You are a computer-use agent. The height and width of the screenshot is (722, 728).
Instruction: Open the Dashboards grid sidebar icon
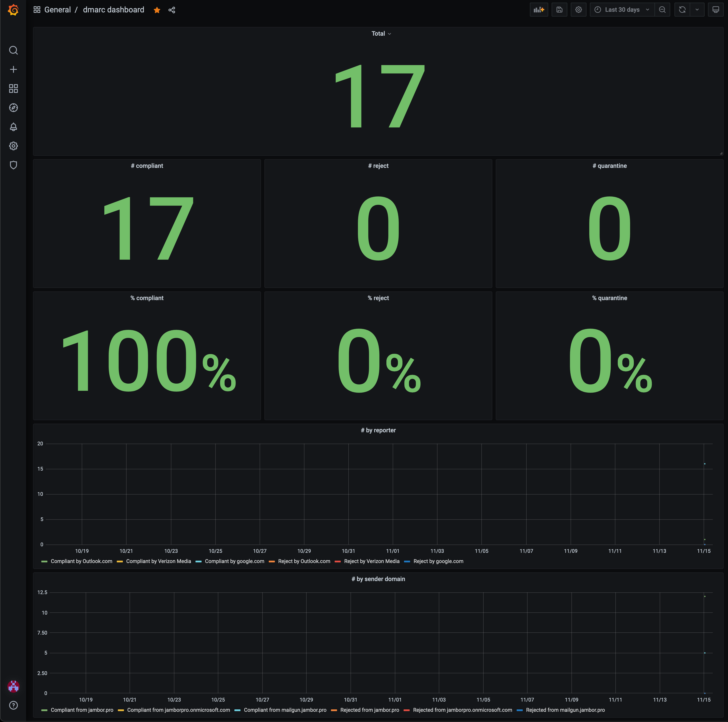click(13, 89)
